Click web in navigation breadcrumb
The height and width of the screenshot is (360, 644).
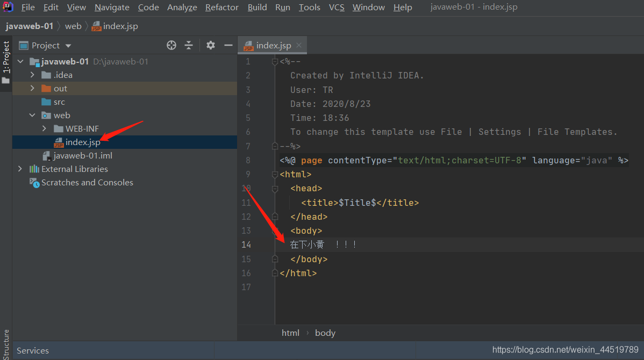click(73, 26)
